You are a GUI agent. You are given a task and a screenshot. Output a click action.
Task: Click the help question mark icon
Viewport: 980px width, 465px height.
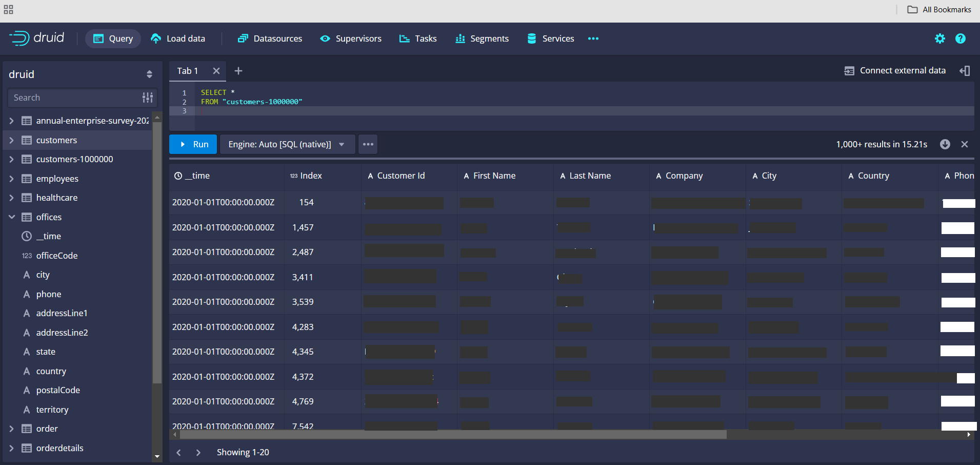pos(960,38)
